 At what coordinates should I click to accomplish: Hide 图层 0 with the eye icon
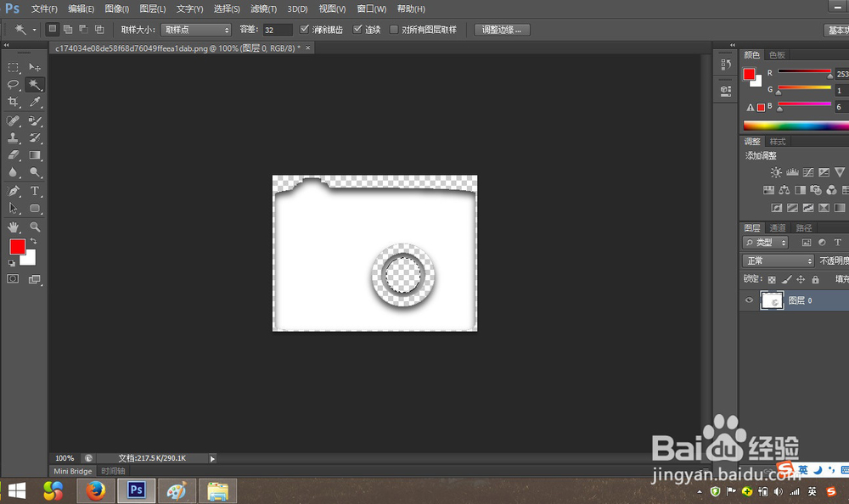[750, 300]
